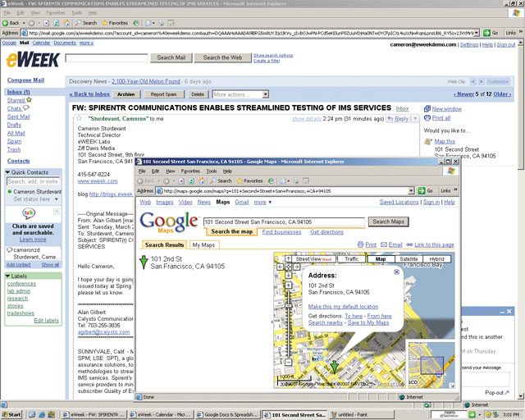The image size is (525, 420).
Task: Click Home icon in Google Maps IE toolbar
Action: 201,180
